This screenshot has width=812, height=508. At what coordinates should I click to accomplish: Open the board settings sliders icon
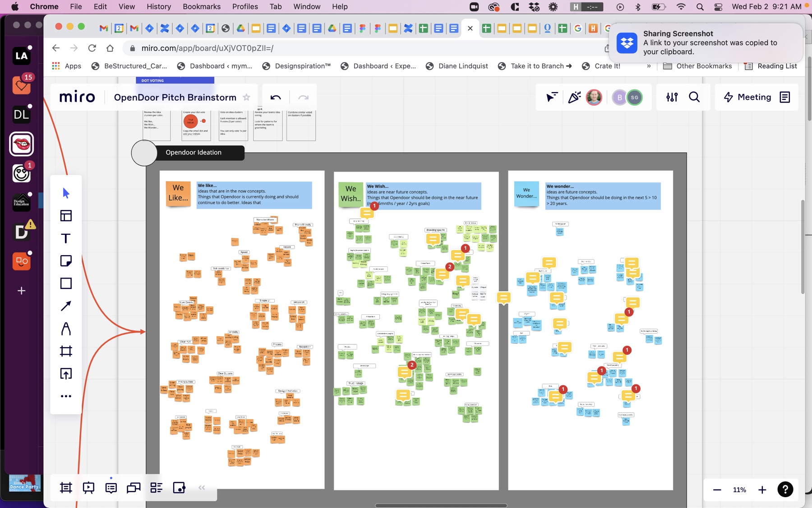pos(672,97)
